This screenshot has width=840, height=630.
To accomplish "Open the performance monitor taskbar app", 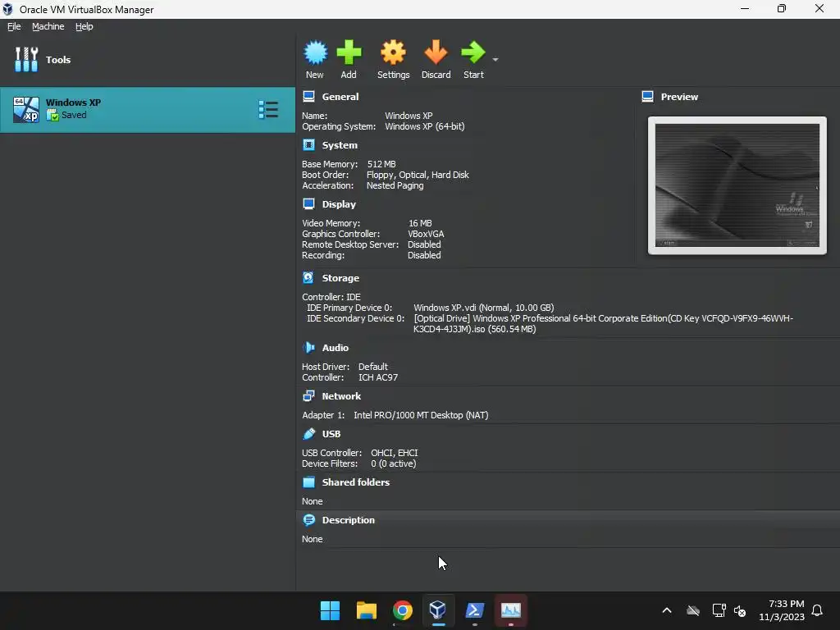I will click(x=510, y=610).
